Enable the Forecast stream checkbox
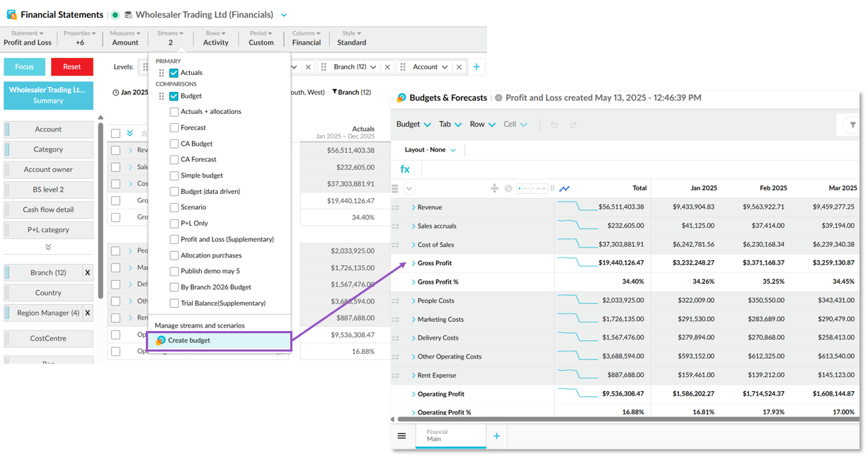Screen dimensions: 868x457 tap(174, 128)
